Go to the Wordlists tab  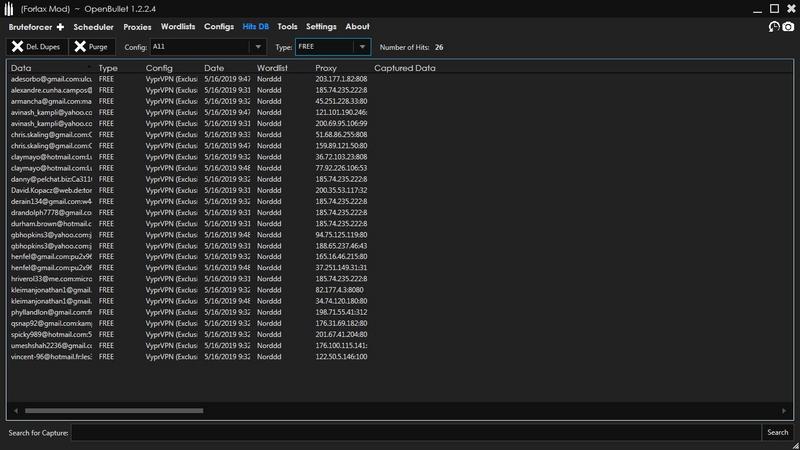[x=178, y=27]
